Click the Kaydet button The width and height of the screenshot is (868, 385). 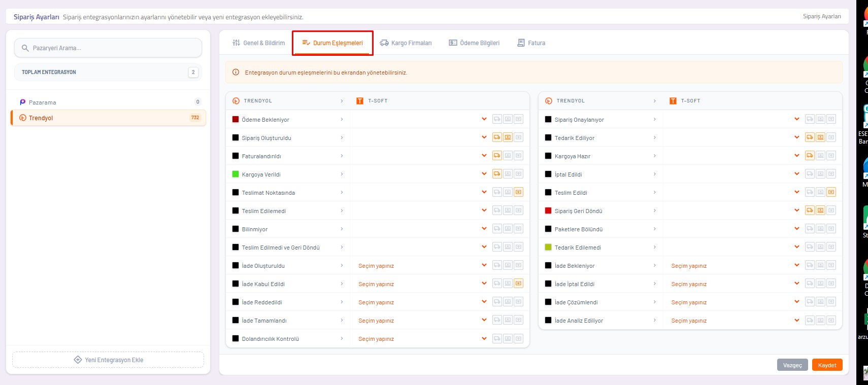[x=827, y=365]
